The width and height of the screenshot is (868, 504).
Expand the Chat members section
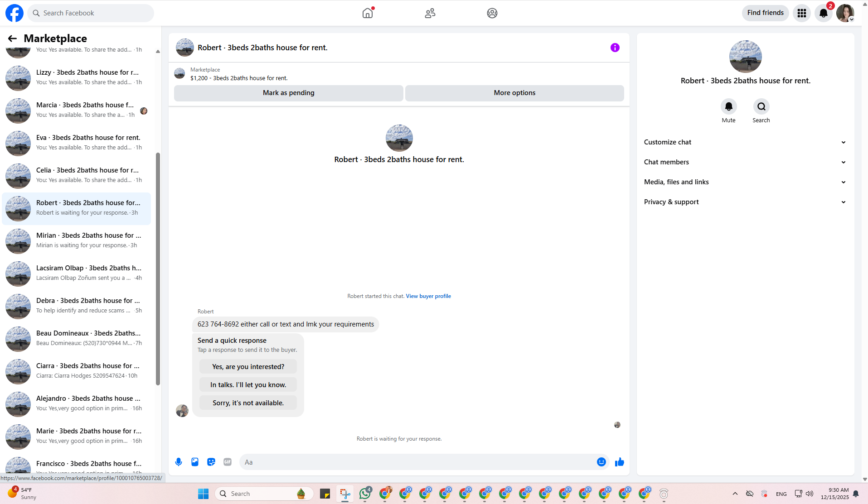click(x=746, y=162)
